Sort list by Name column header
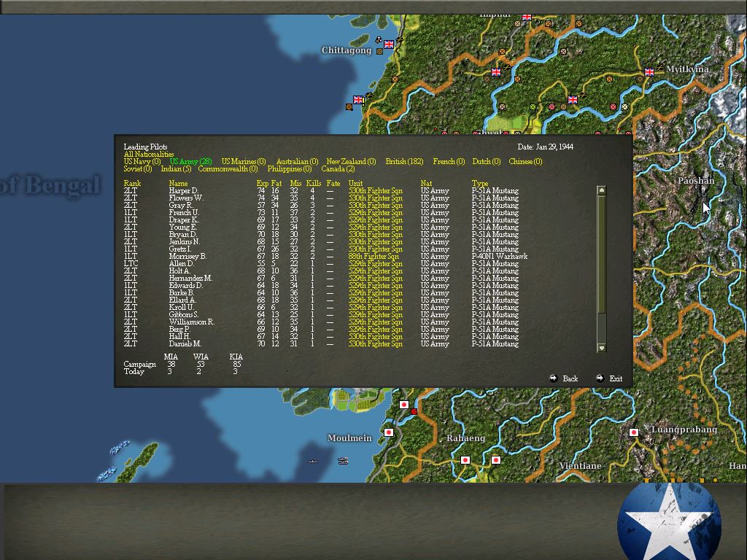 [178, 183]
